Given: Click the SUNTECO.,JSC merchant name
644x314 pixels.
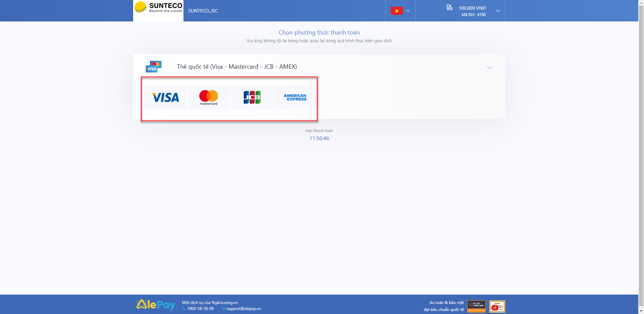Looking at the screenshot, I should pyautogui.click(x=203, y=11).
